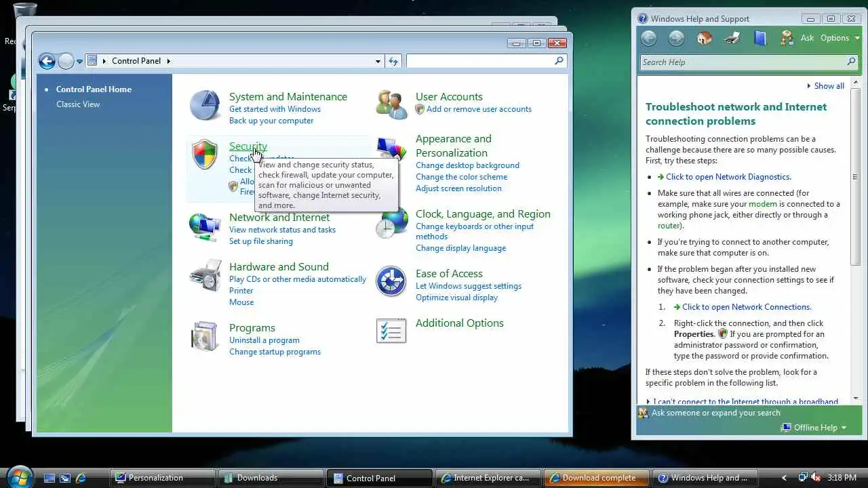Launch Internet Explorer from quick launch

pyautogui.click(x=81, y=478)
